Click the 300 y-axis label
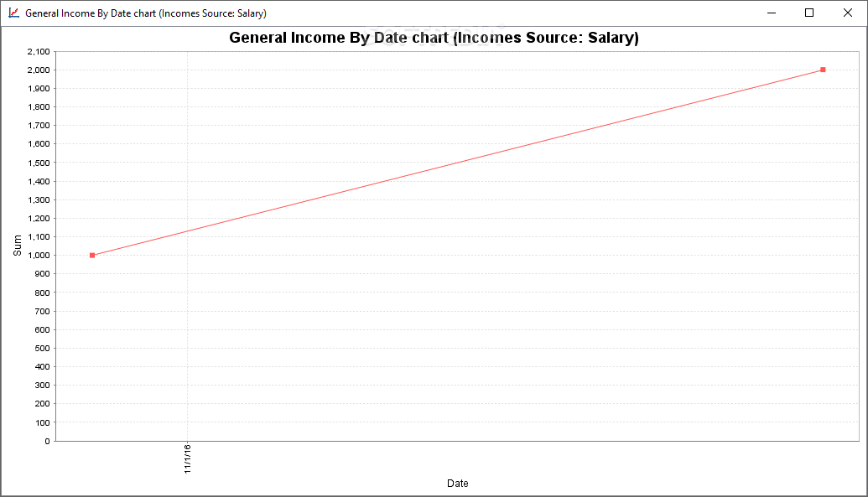This screenshot has height=497, width=868. point(42,386)
